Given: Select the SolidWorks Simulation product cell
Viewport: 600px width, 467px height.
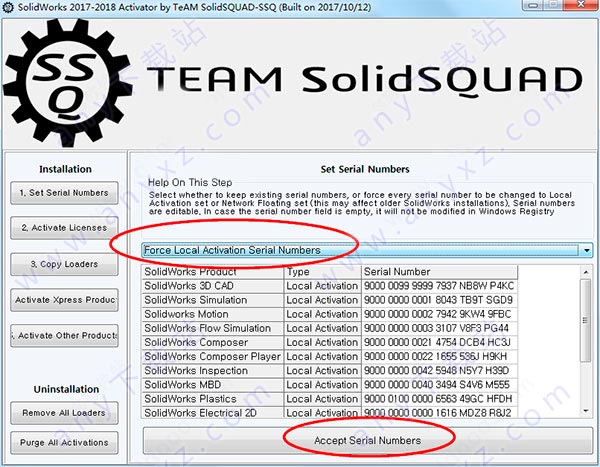Looking at the screenshot, I should (213, 300).
